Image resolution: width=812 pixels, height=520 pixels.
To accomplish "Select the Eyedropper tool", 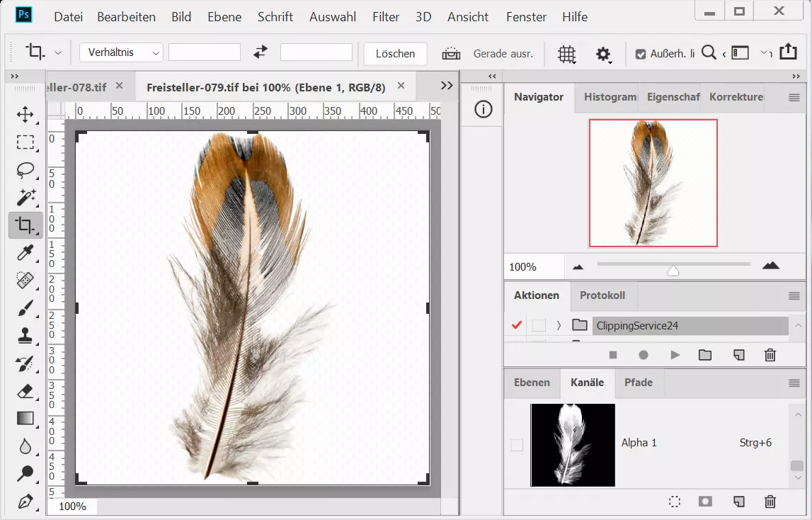I will [x=25, y=253].
